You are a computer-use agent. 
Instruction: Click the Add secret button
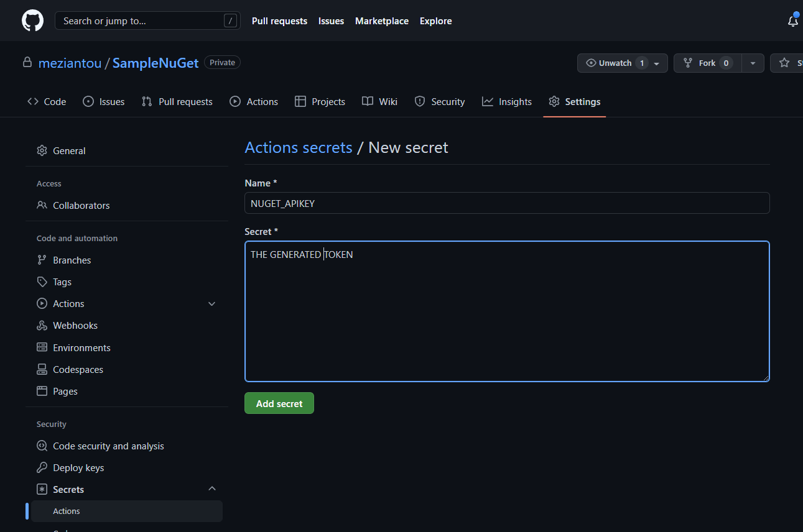[x=279, y=403]
